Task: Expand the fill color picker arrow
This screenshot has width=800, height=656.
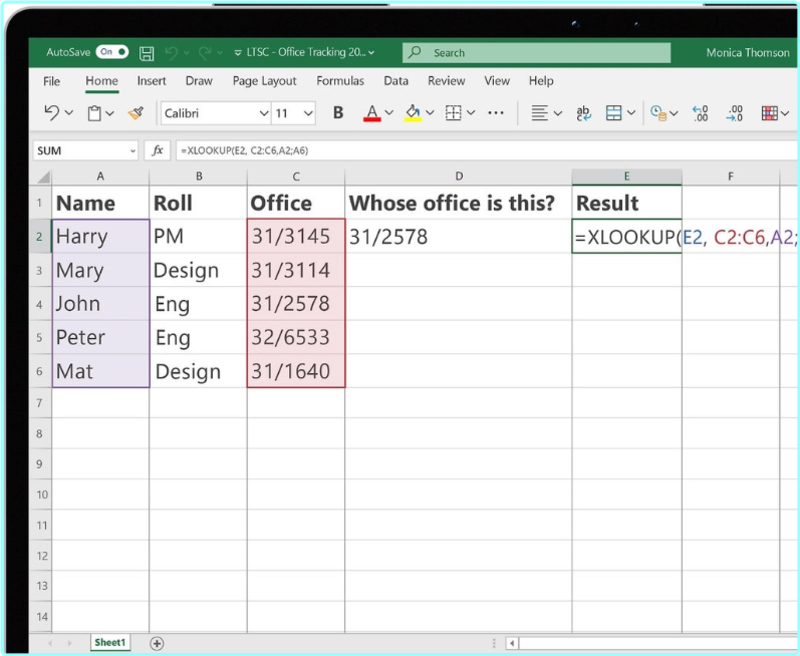Action: point(430,113)
